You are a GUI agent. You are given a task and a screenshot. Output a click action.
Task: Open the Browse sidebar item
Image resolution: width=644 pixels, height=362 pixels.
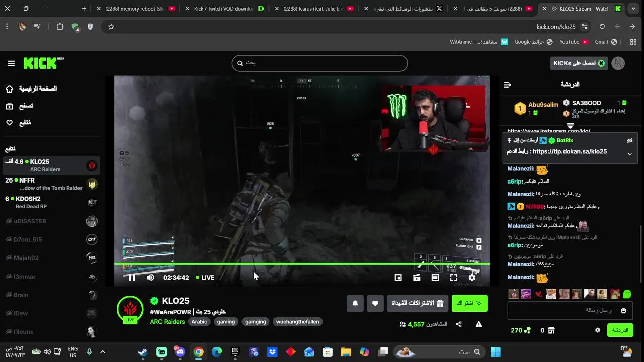[x=19, y=106]
